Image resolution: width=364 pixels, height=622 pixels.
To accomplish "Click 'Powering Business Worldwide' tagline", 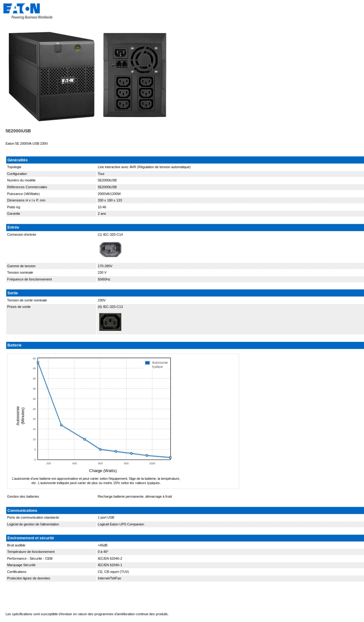I will (x=32, y=17).
